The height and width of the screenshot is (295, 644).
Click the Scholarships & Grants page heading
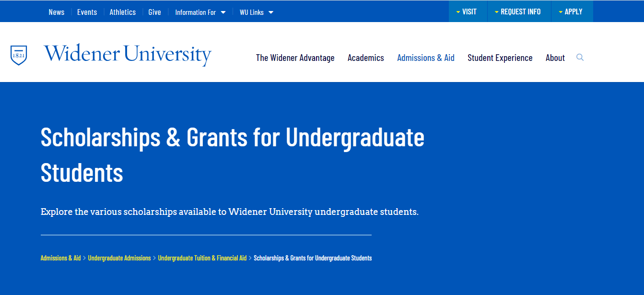tap(233, 155)
